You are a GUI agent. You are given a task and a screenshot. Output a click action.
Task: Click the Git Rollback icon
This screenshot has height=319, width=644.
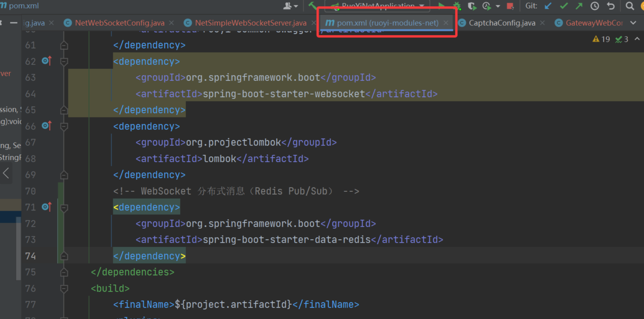610,6
